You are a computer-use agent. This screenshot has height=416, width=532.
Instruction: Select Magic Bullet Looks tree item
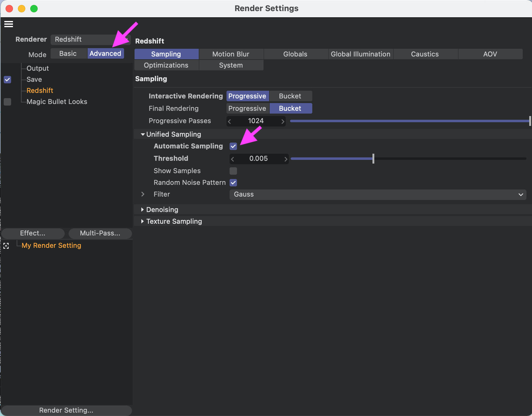[x=57, y=102]
